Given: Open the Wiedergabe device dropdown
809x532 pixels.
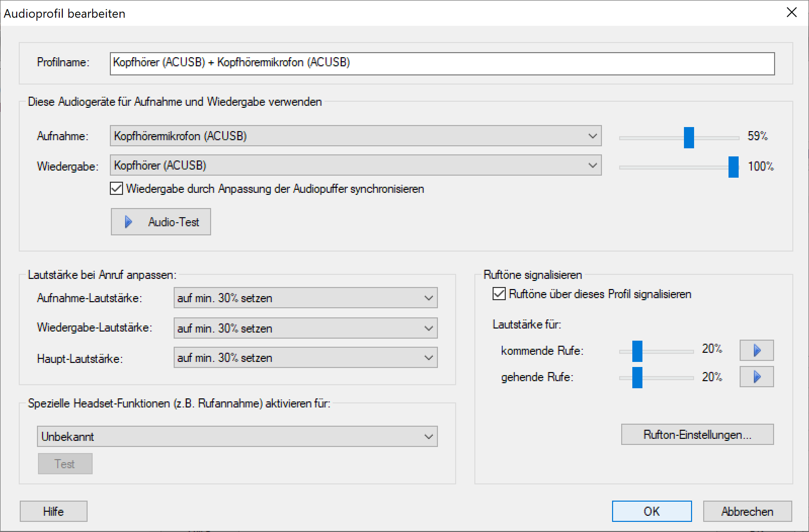Looking at the screenshot, I should coord(355,166).
